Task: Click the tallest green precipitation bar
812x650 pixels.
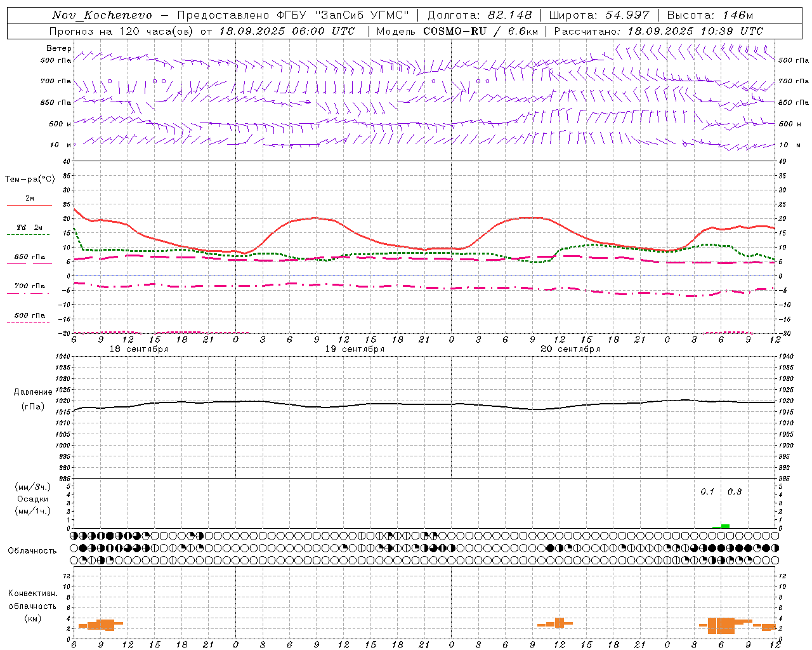Action: tap(725, 526)
